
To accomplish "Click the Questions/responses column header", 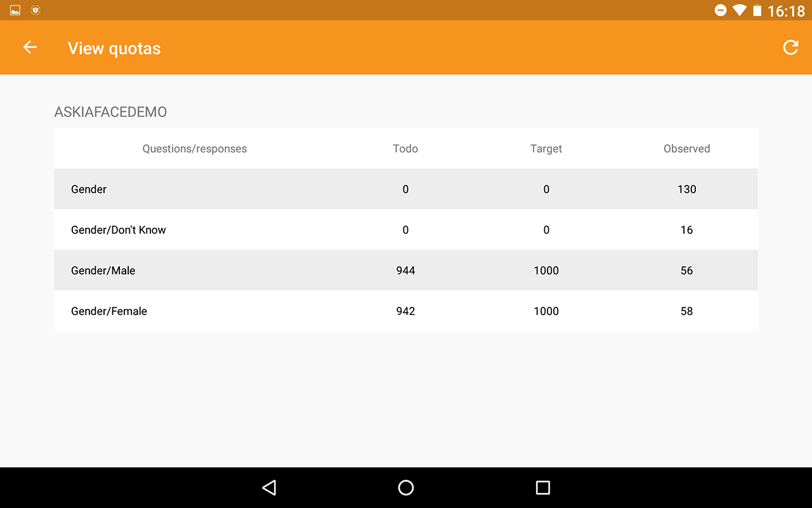I will click(x=194, y=149).
